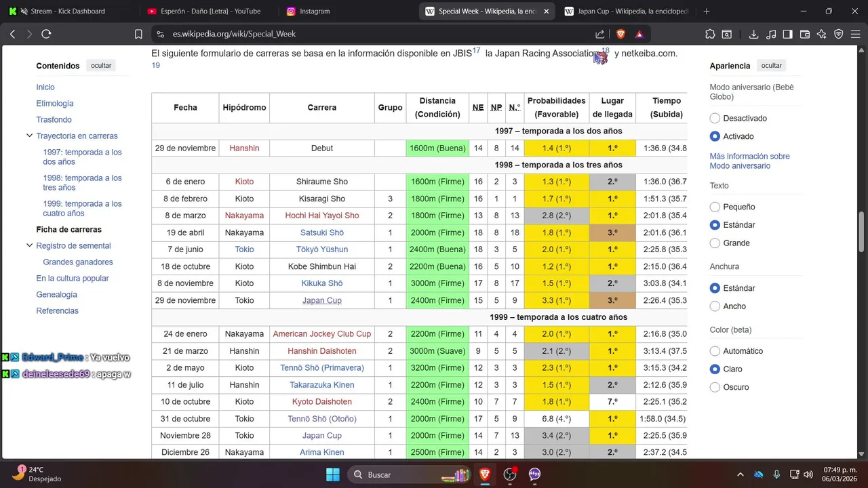Open Brave main hamburger menu
This screenshot has height=488, width=868.
tap(855, 34)
